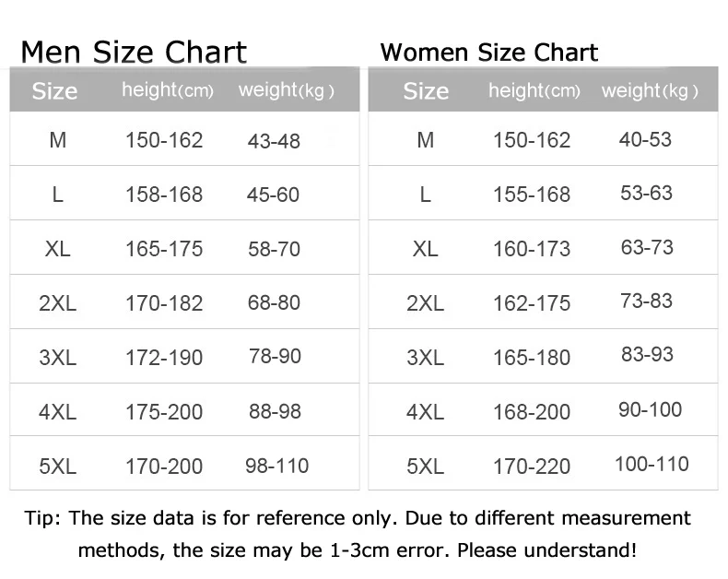Screen dimensions: 728x579
Task: Click women's M weight 40-53
Action: point(645,139)
